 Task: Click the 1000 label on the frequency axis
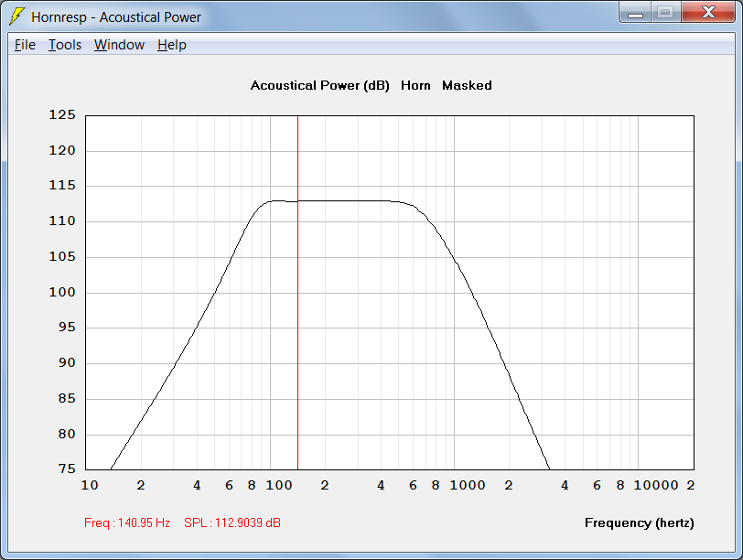coord(468,485)
